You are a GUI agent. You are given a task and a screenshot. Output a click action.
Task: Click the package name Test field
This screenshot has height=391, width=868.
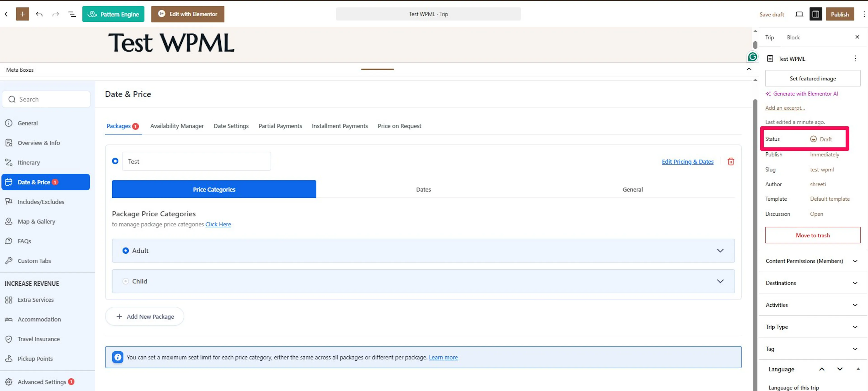click(x=196, y=161)
